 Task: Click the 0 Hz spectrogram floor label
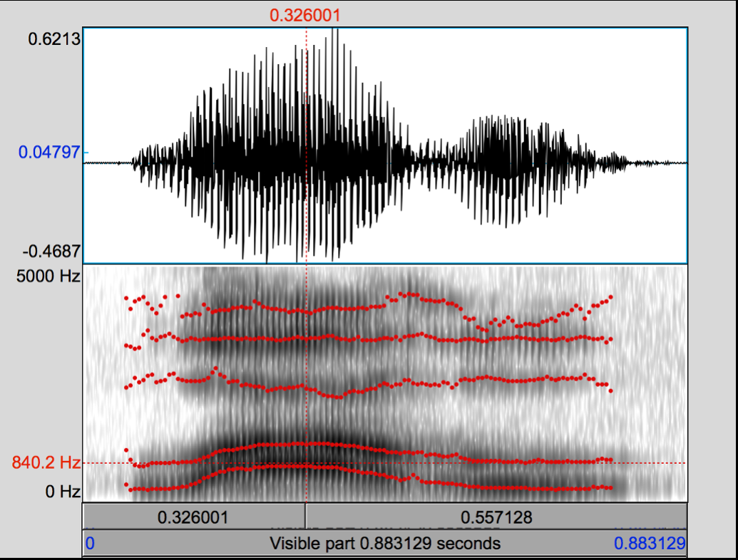63,492
